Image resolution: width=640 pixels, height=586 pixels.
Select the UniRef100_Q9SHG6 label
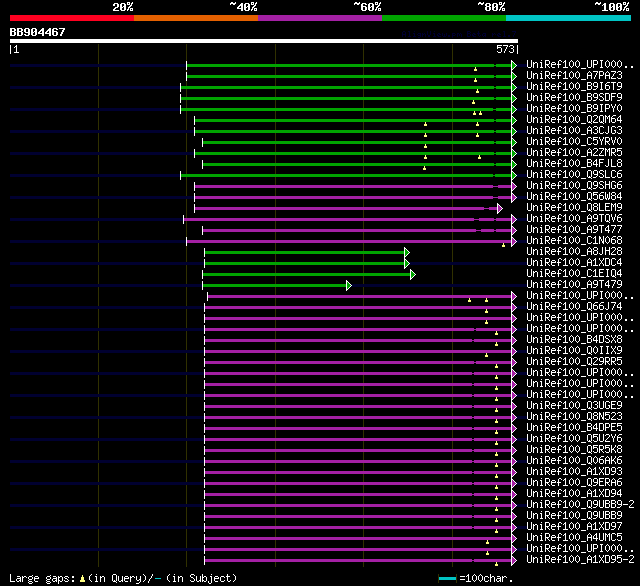tap(574, 186)
